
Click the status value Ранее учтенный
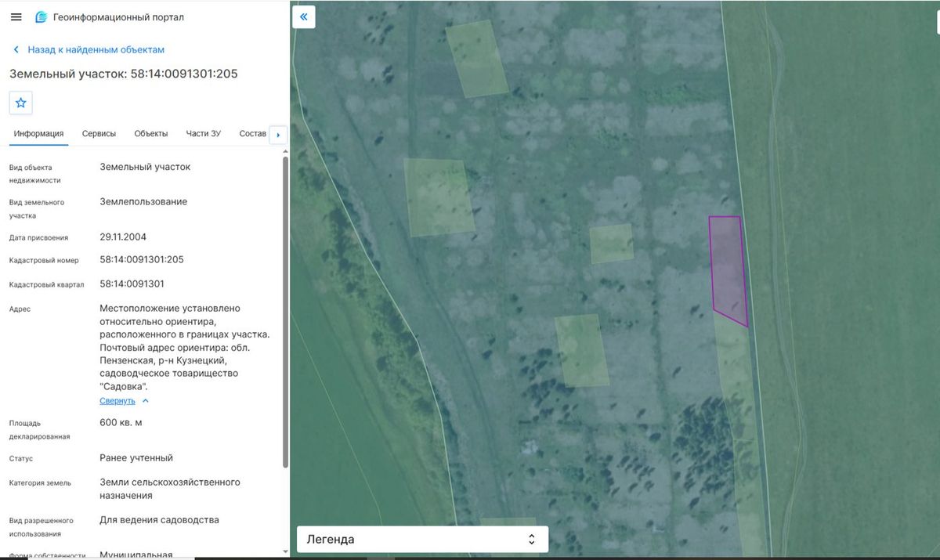tap(136, 457)
